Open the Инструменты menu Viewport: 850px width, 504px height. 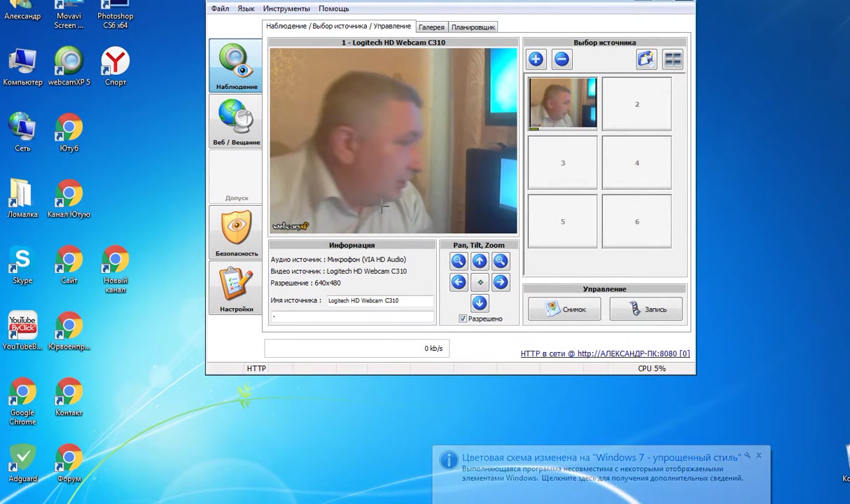point(286,8)
